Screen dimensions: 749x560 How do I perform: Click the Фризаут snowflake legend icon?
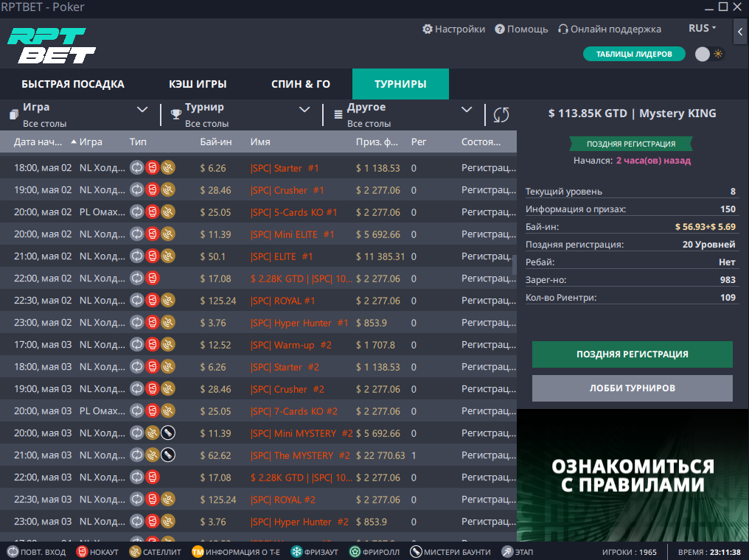[x=296, y=552]
